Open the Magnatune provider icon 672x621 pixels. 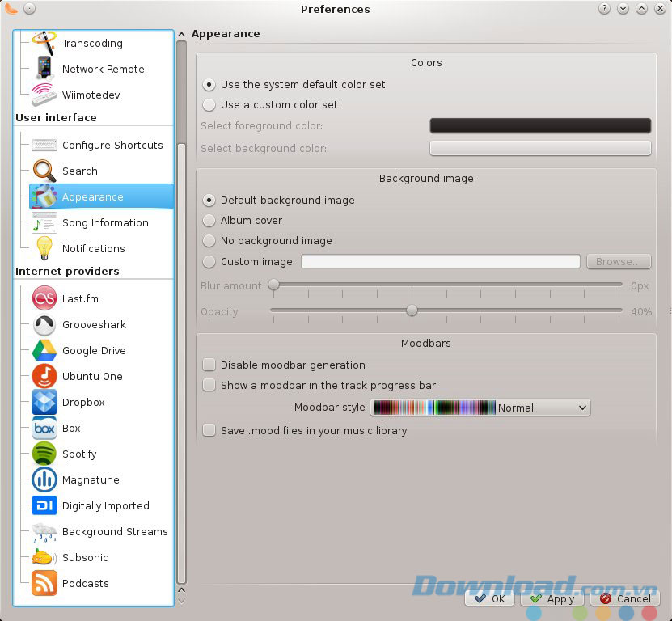click(44, 479)
